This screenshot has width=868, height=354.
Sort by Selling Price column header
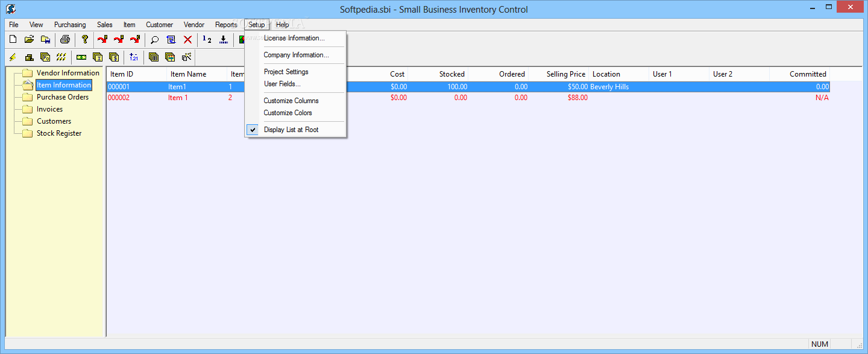559,74
